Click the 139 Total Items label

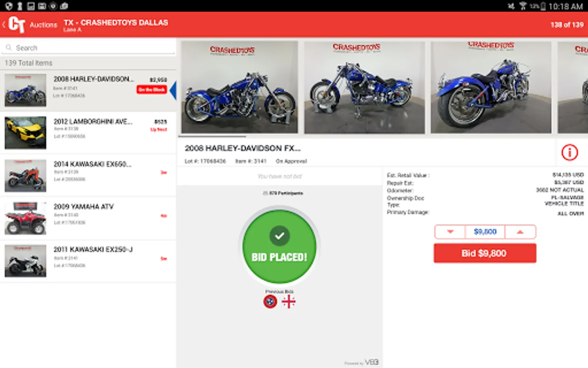point(29,63)
